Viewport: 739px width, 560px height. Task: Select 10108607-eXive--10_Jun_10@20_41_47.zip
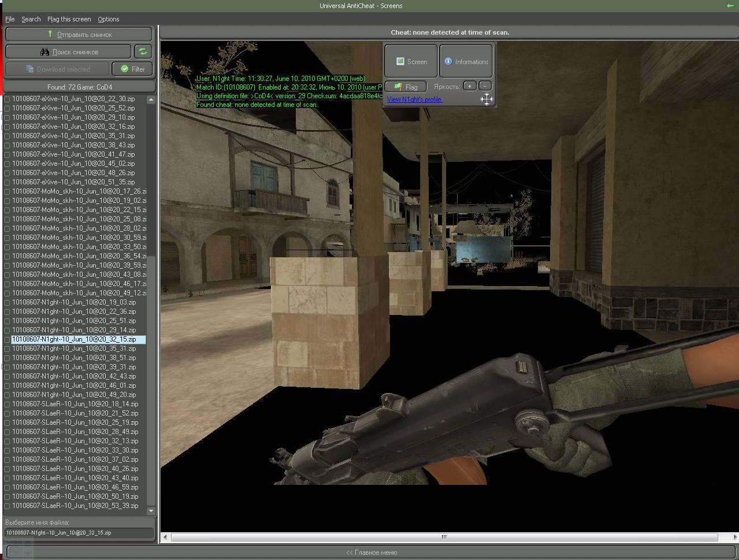73,154
